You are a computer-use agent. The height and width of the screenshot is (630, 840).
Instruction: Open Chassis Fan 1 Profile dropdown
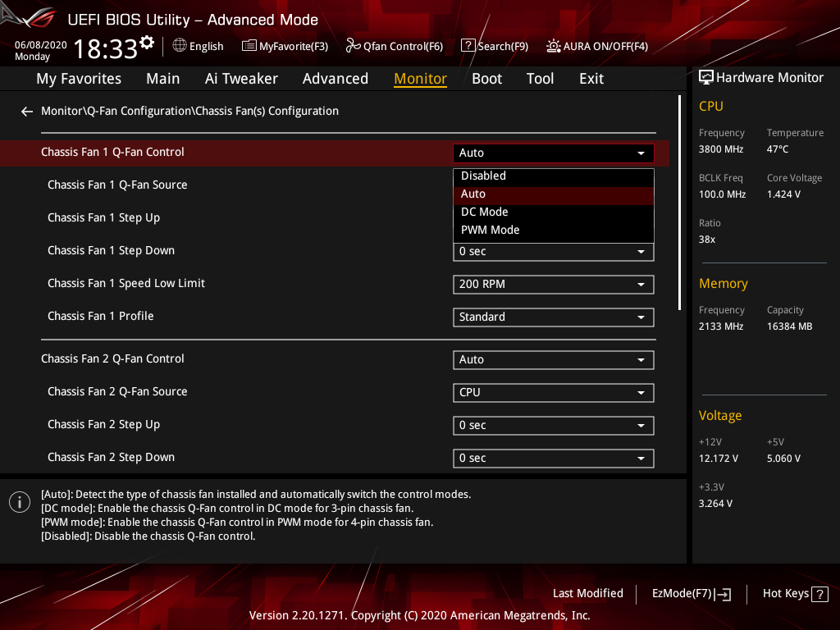[554, 317]
